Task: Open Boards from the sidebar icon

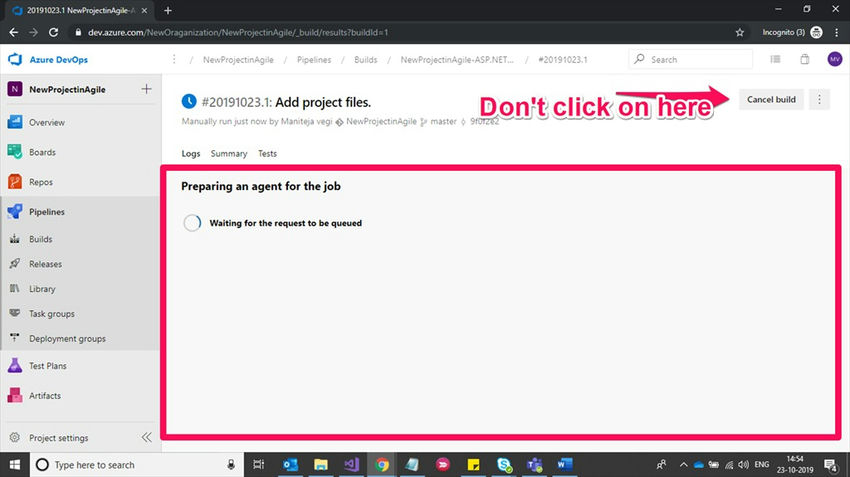Action: coord(15,152)
